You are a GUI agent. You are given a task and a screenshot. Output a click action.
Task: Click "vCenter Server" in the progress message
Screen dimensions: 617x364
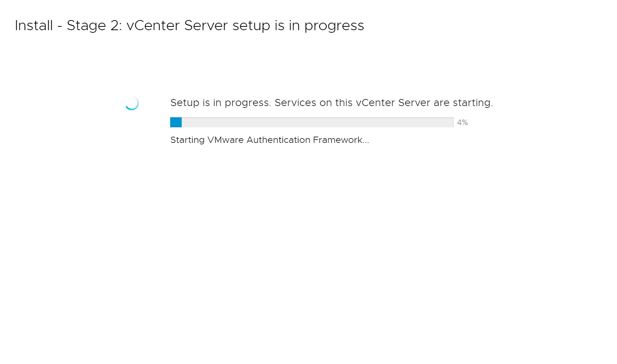(393, 103)
